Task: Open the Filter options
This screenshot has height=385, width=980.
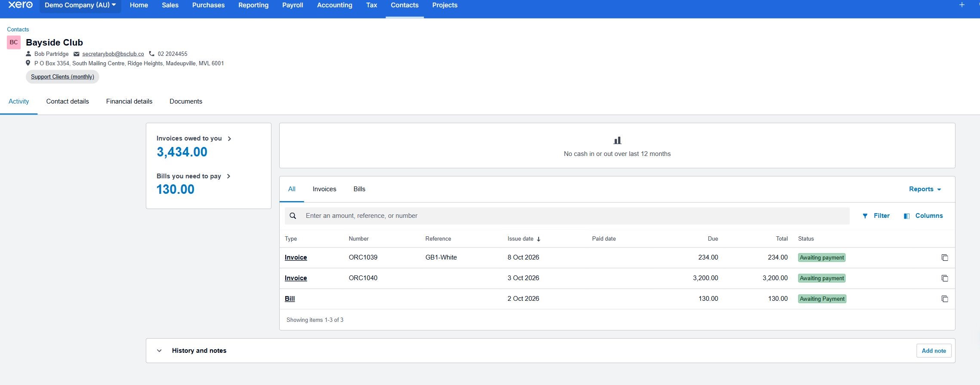Action: coord(876,216)
